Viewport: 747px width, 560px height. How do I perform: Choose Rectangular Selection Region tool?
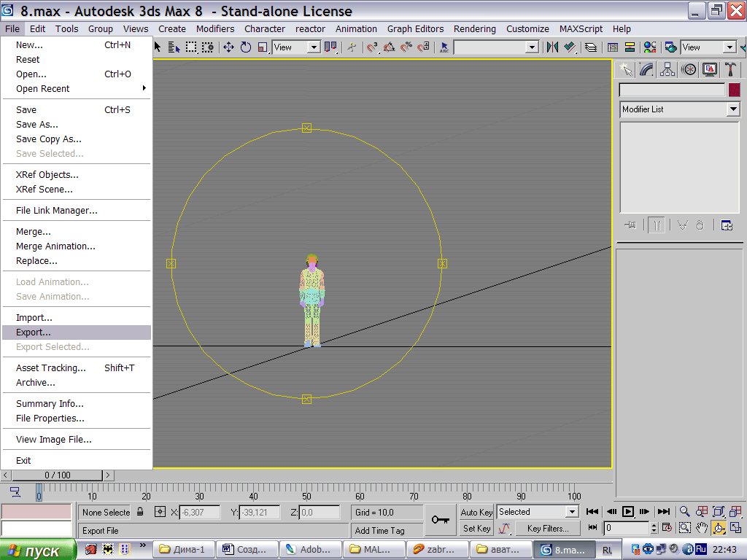(x=191, y=47)
